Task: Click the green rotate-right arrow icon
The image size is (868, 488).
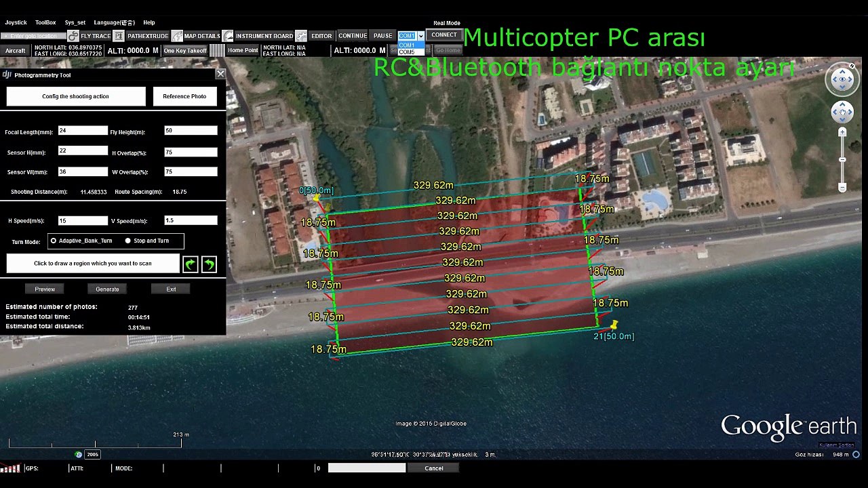Action: coord(191,264)
